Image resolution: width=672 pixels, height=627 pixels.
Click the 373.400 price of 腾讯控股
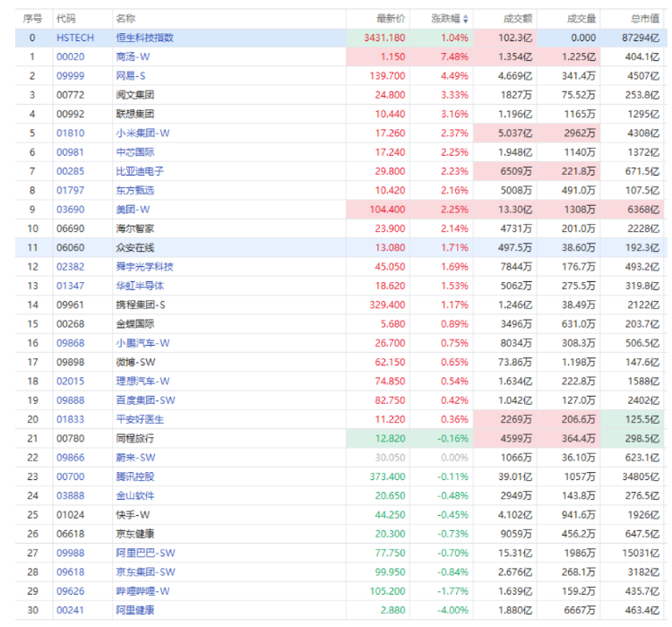click(387, 477)
